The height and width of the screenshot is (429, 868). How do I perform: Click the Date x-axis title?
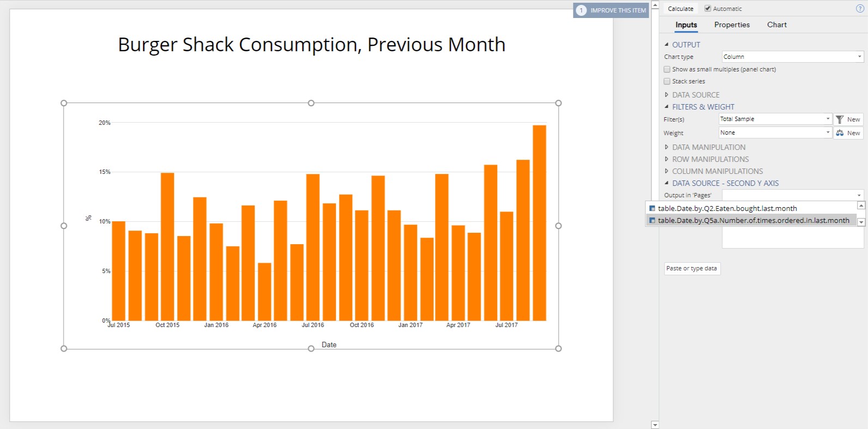coord(329,345)
